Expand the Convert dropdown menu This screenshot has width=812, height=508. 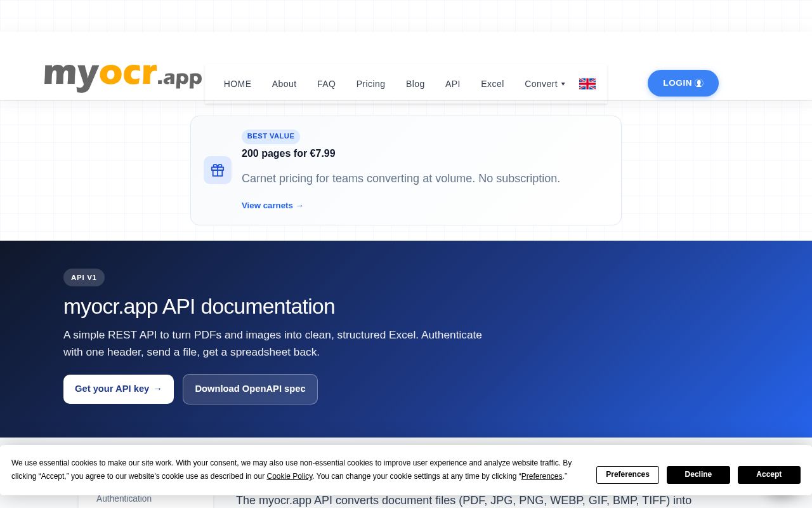pos(545,84)
